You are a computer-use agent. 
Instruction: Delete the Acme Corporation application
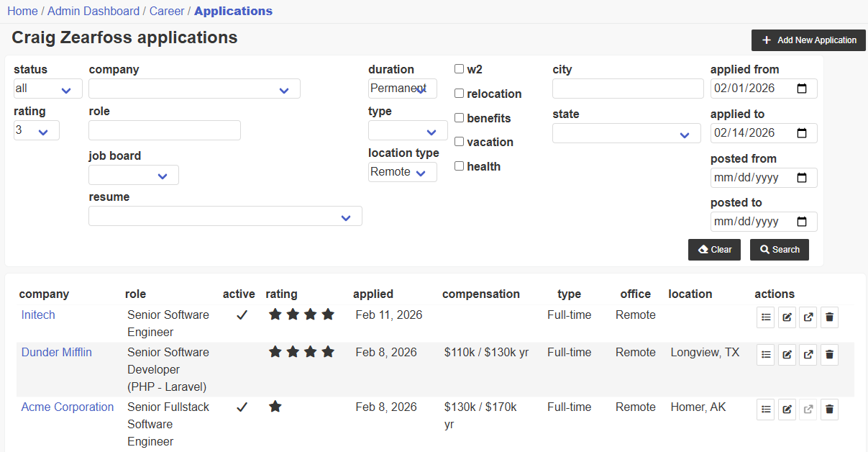[829, 409]
